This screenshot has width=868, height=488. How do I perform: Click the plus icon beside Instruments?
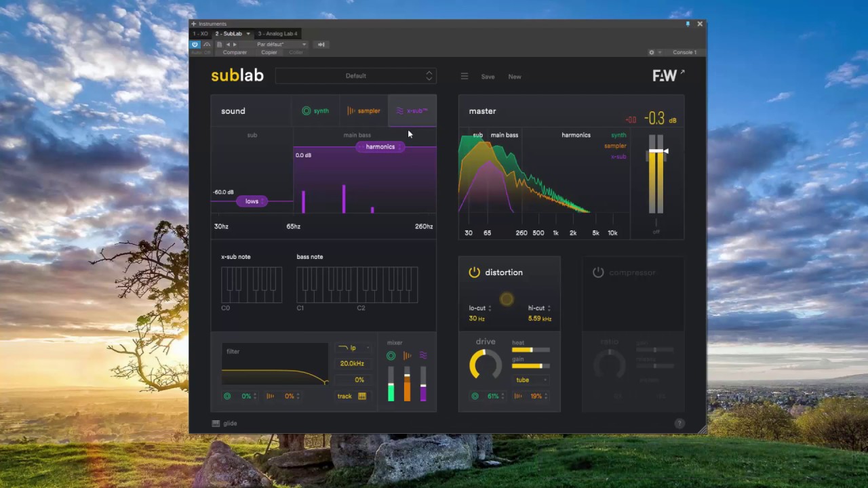tap(193, 24)
